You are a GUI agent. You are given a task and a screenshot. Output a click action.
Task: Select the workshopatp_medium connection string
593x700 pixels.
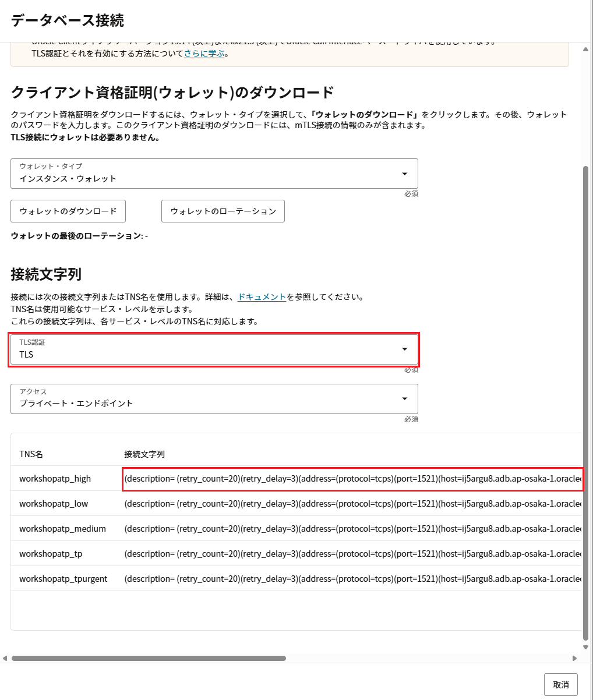point(352,529)
